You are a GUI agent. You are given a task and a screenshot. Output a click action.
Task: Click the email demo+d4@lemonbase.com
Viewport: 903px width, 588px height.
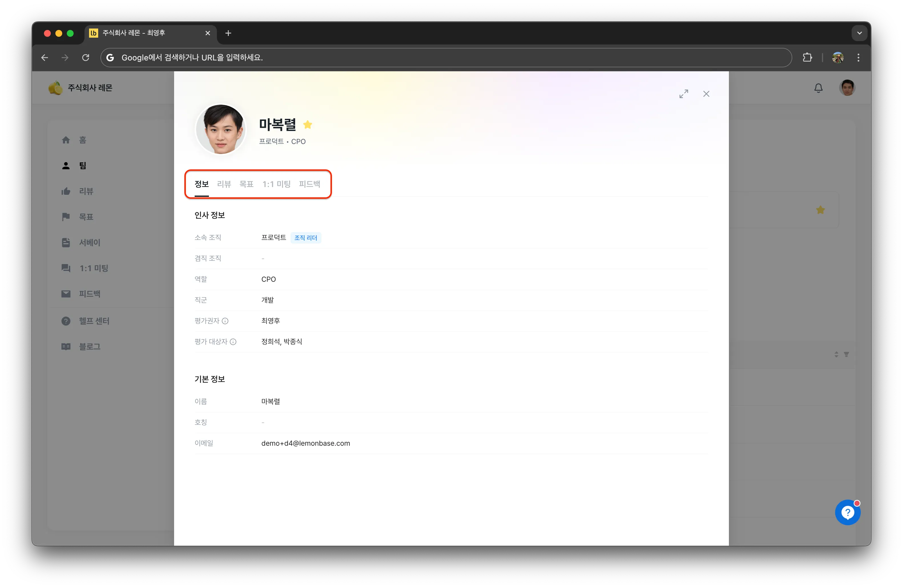click(305, 443)
